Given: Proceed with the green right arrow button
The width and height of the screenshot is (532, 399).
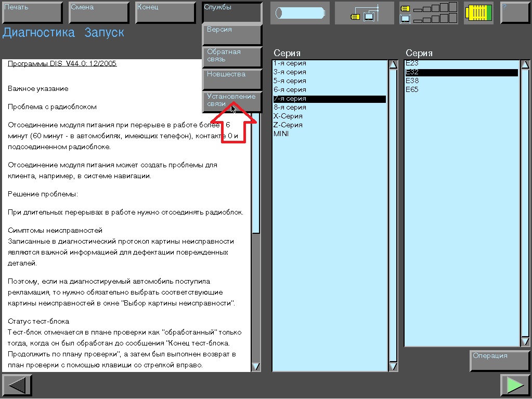Looking at the screenshot, I should (x=515, y=385).
